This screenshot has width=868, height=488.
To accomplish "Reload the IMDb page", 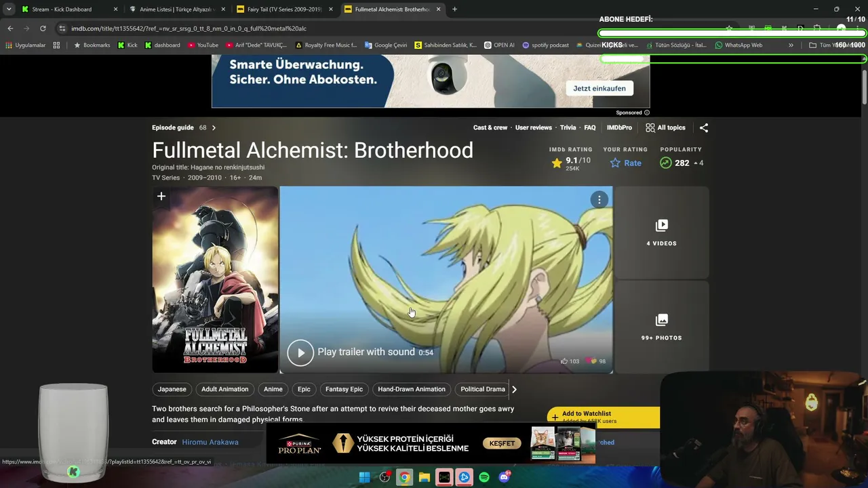I will (43, 28).
